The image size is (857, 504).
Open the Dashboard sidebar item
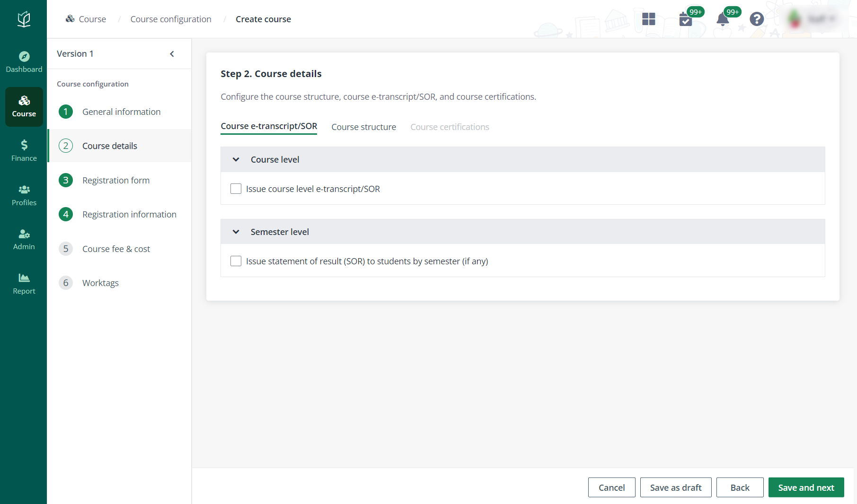(x=24, y=62)
